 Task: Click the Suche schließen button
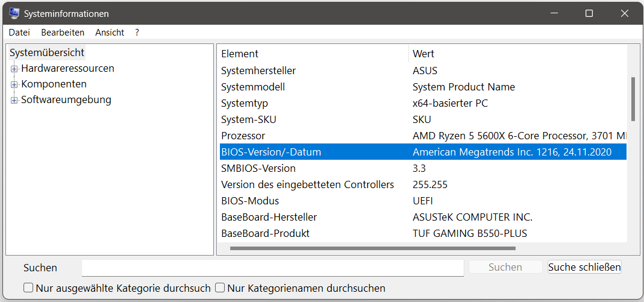[584, 267]
